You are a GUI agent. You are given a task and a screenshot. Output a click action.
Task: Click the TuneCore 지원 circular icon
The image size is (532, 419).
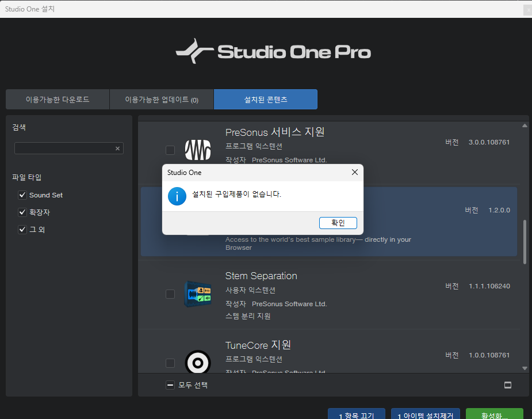tap(197, 363)
